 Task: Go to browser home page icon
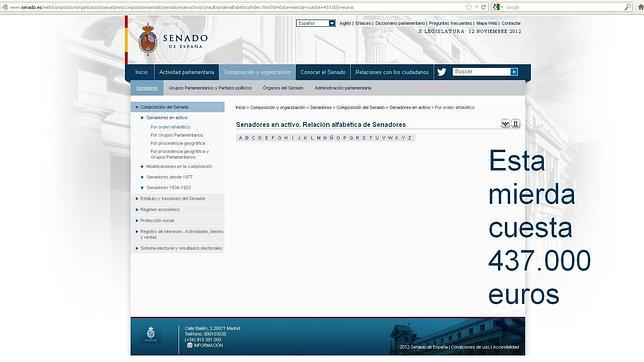[x=640, y=7]
